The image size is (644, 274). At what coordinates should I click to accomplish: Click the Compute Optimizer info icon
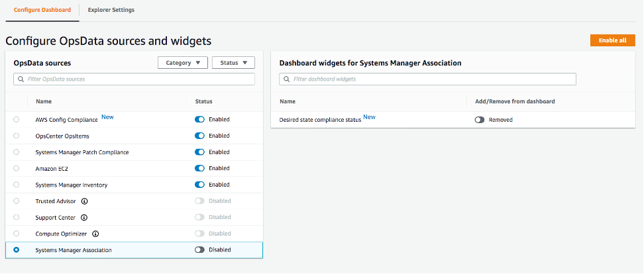click(x=95, y=234)
